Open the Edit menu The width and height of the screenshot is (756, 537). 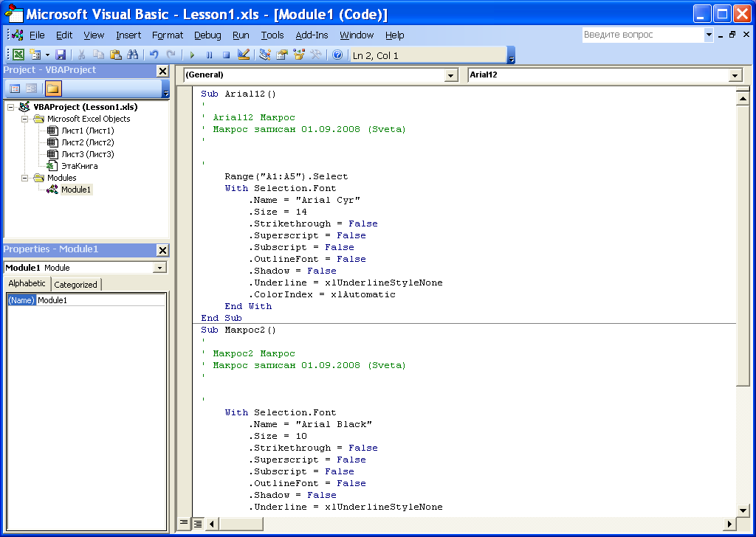tap(64, 35)
